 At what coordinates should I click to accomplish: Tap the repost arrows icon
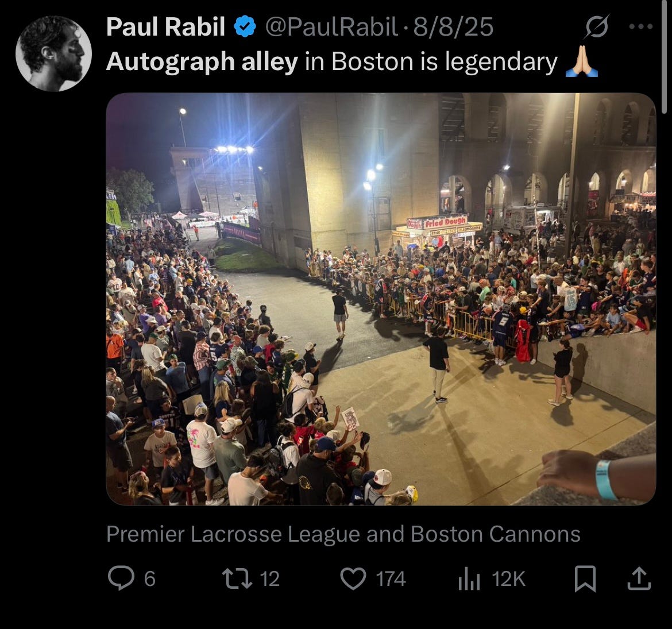point(237,578)
